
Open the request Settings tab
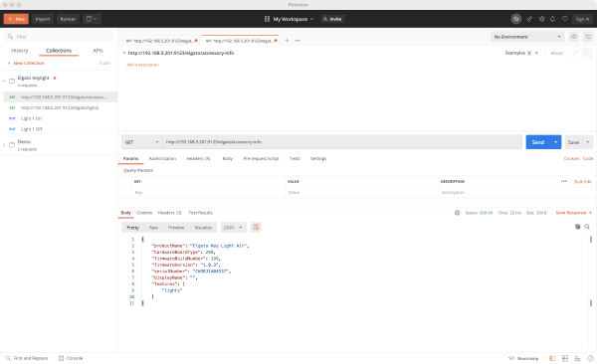[x=318, y=158]
